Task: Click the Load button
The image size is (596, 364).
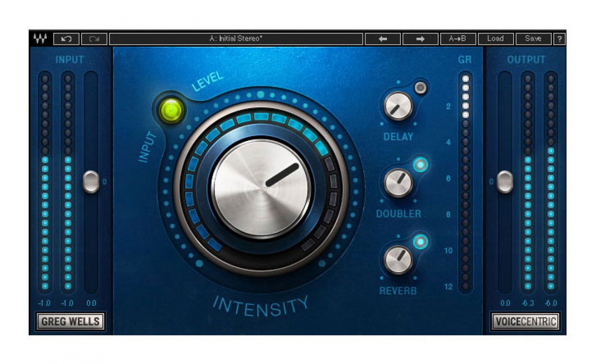Action: [x=496, y=39]
